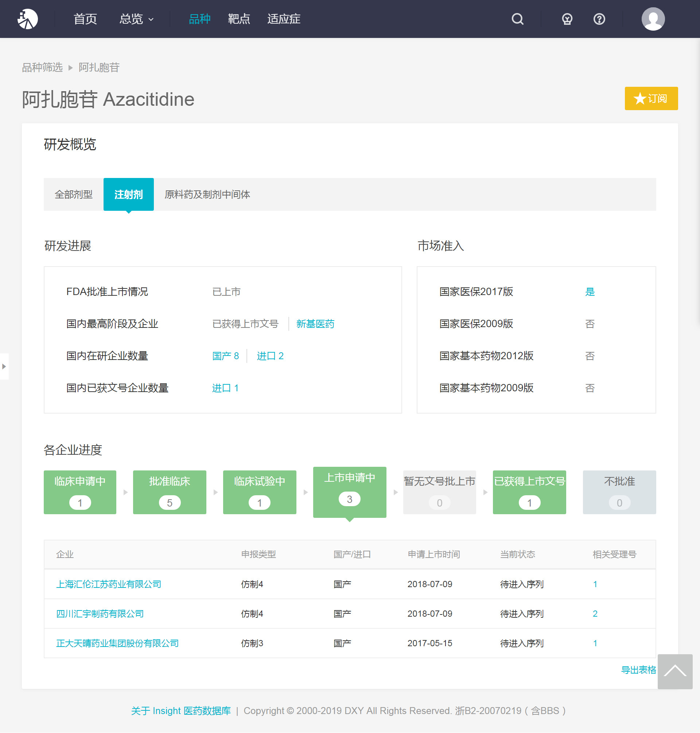Click the 新基医药 company link
Viewport: 700px width, 733px height.
pyautogui.click(x=315, y=324)
